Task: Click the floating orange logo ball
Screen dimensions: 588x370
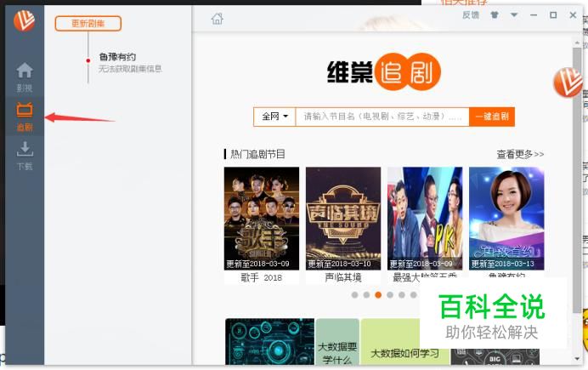Action: pyautogui.click(x=568, y=83)
